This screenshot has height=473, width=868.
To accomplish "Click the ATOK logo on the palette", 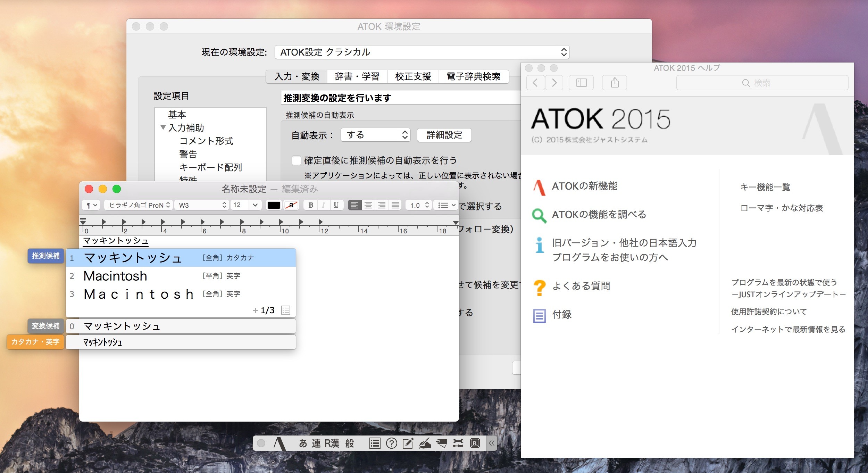I will (x=279, y=443).
